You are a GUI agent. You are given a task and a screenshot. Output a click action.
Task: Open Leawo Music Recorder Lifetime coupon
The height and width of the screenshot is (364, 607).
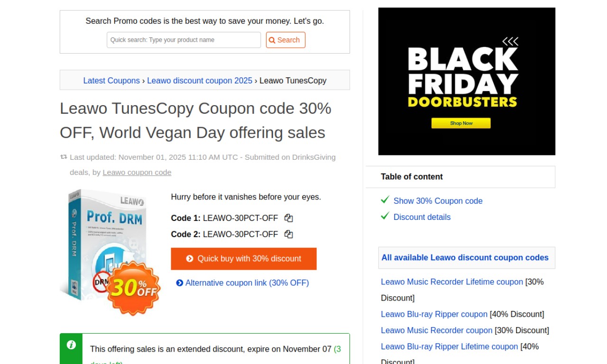coord(452,282)
